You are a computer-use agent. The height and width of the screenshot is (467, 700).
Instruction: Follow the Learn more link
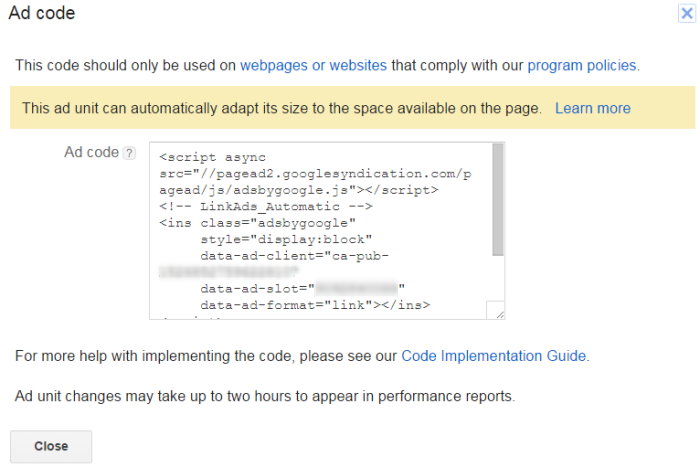point(592,108)
